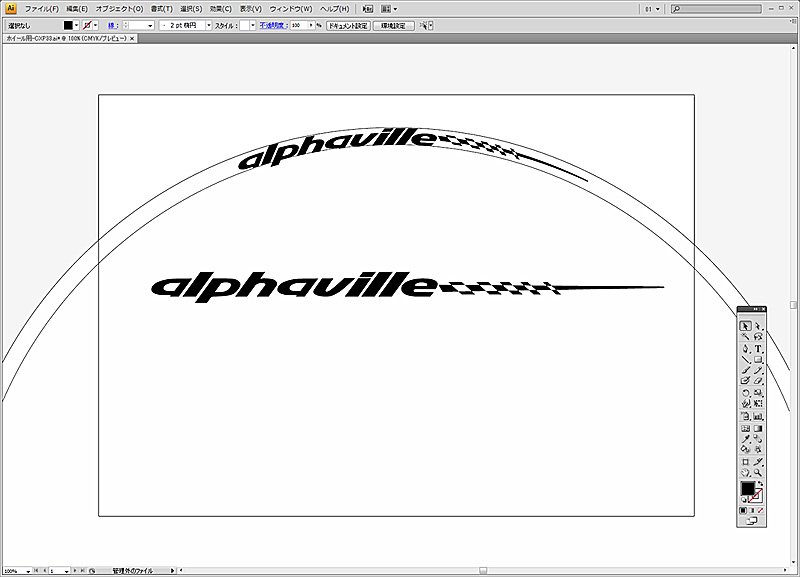This screenshot has height=577, width=800.
Task: Choose the Scale tool
Action: (758, 393)
